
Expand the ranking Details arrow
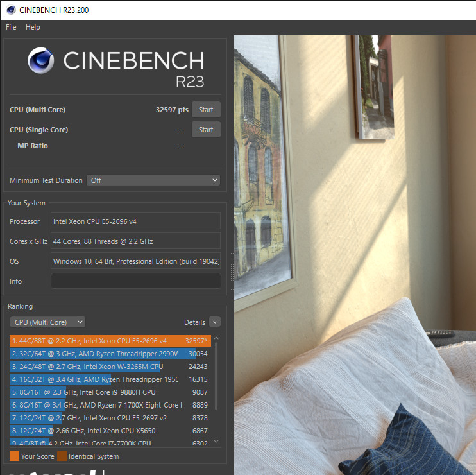pos(215,322)
